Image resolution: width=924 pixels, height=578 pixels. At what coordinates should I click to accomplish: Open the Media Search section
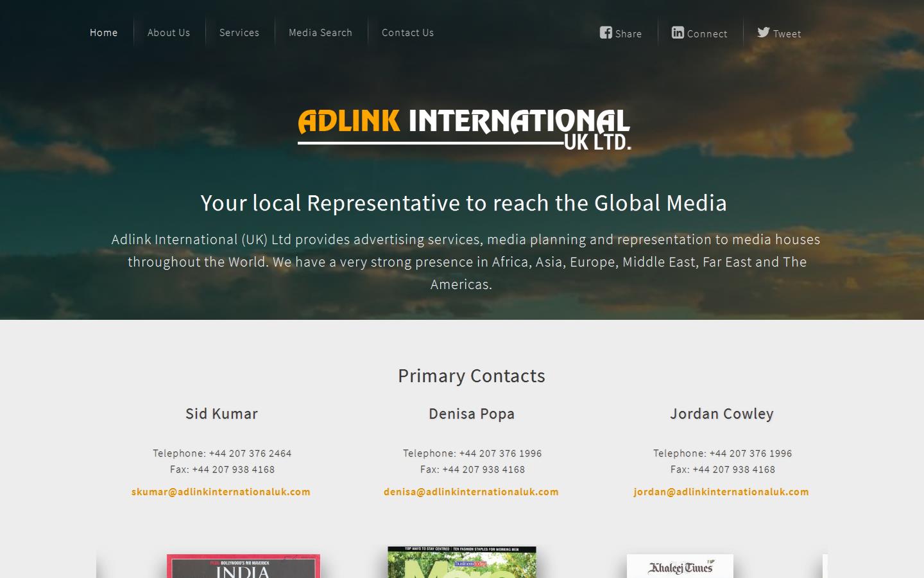pyautogui.click(x=321, y=32)
